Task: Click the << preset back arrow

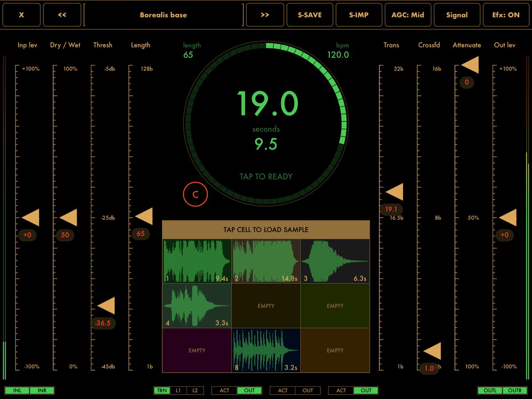Action: pyautogui.click(x=62, y=15)
